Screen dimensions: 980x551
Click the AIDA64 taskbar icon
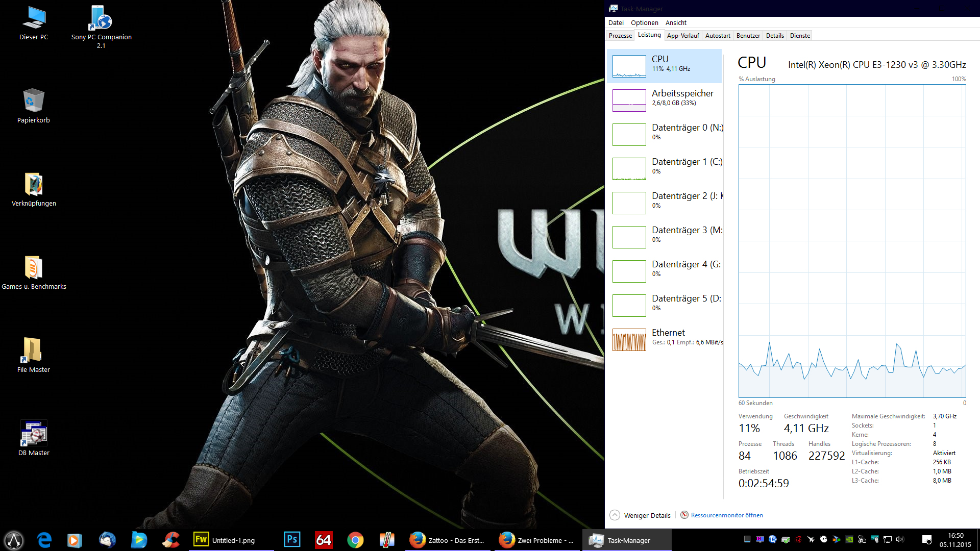(324, 540)
